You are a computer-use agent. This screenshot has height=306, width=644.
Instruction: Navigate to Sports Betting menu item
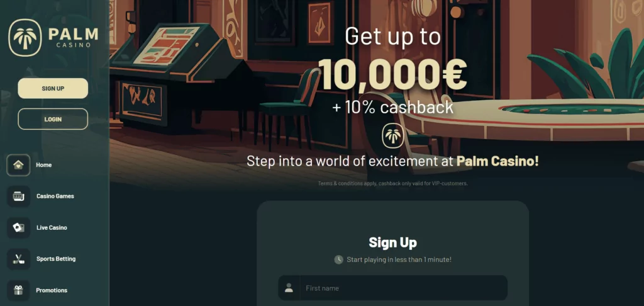(56, 259)
